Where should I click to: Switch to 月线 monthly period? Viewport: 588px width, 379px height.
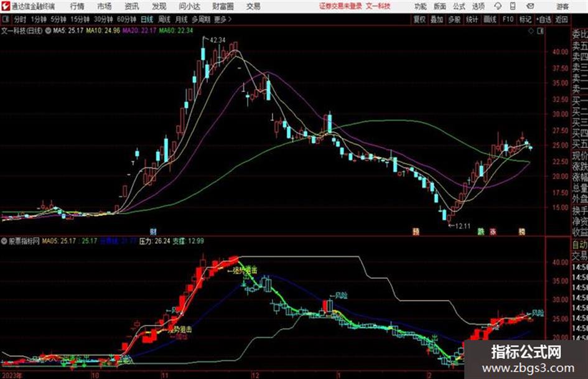(181, 19)
